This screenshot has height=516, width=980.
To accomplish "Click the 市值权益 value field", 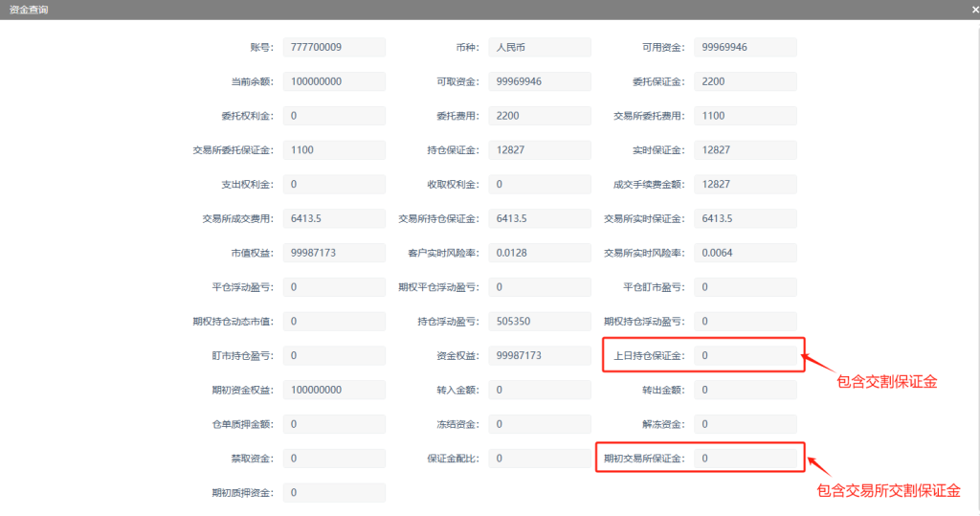I will (x=334, y=253).
